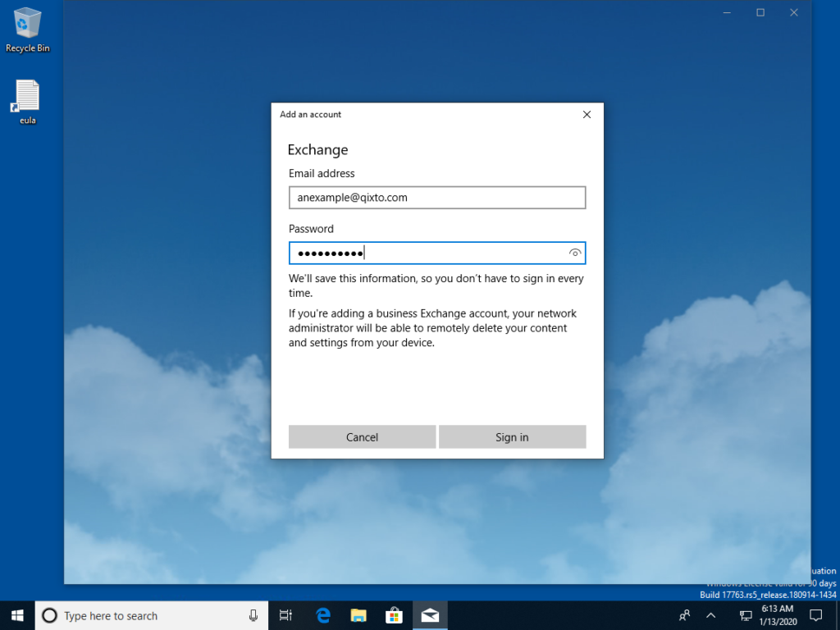The width and height of the screenshot is (840, 630).
Task: Minimize the Mail app window
Action: point(727,13)
